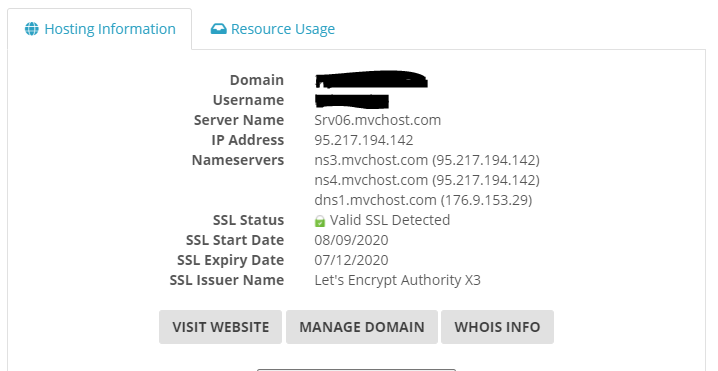Switch to the Resource Usage tab
Screen dimensions: 718x371
pos(272,29)
